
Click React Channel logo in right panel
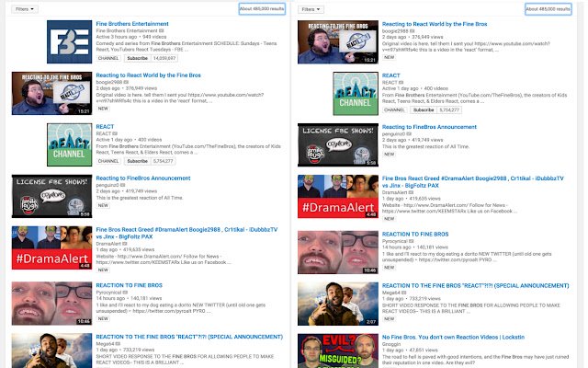coord(356,94)
